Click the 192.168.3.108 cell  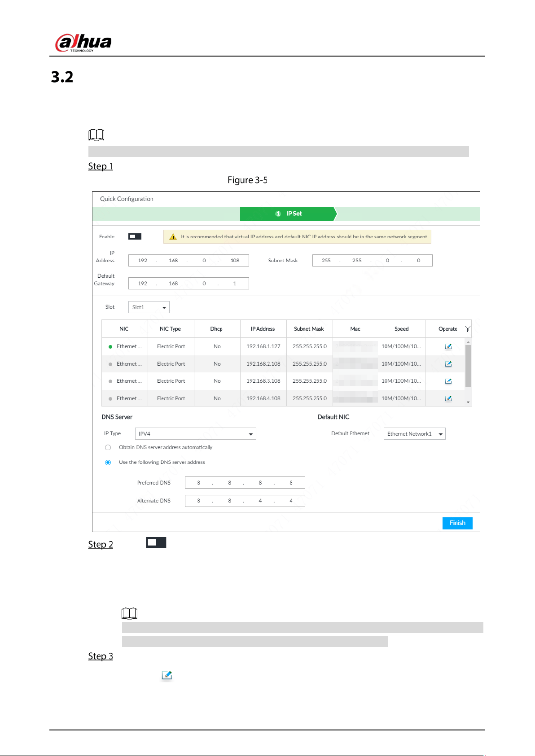point(263,381)
